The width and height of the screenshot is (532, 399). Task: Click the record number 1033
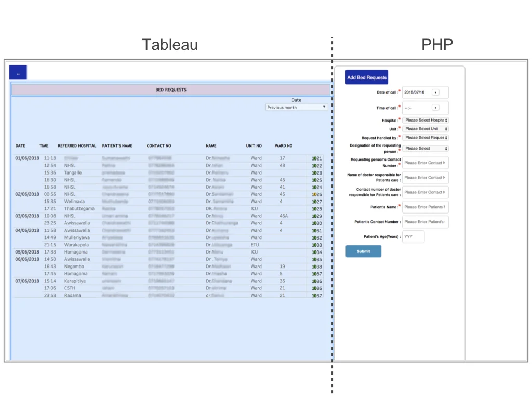click(316, 245)
